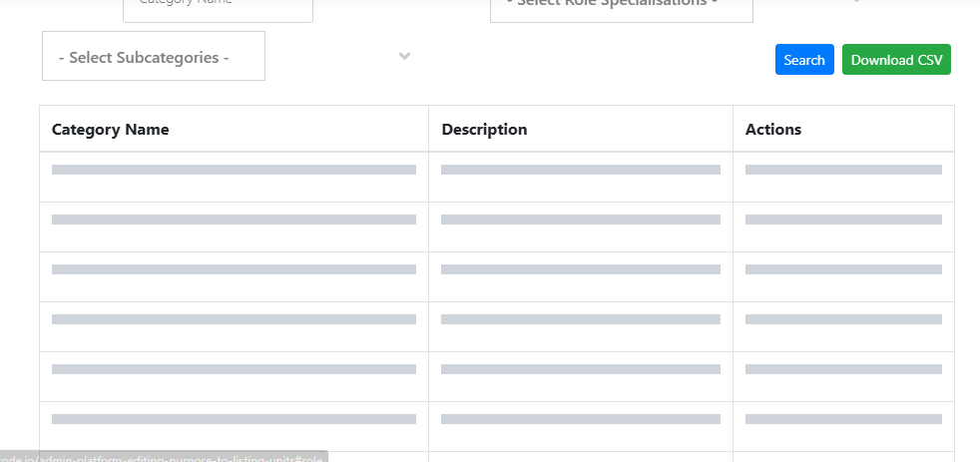Click the blue Search button
This screenshot has width=980, height=462.
804,60
